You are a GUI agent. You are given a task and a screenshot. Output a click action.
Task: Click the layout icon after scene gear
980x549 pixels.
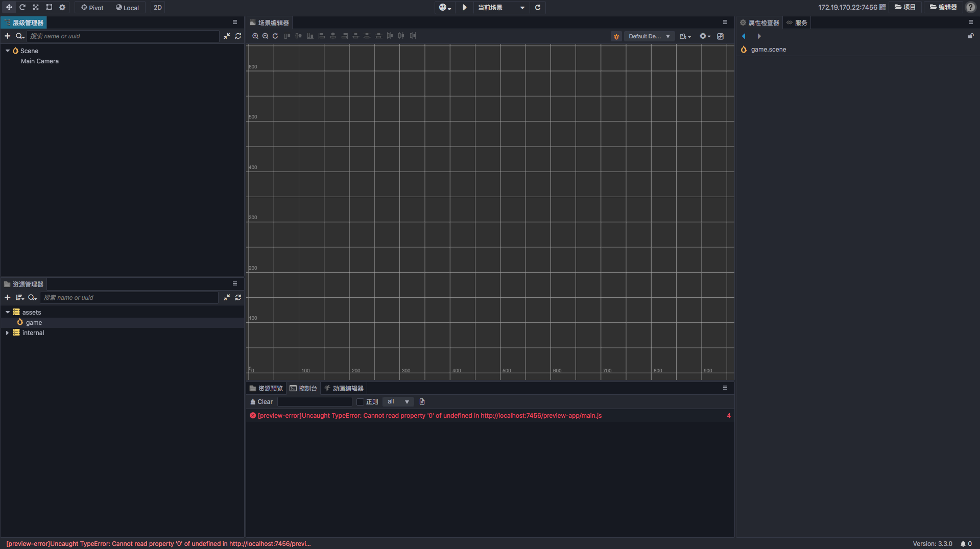coord(720,36)
